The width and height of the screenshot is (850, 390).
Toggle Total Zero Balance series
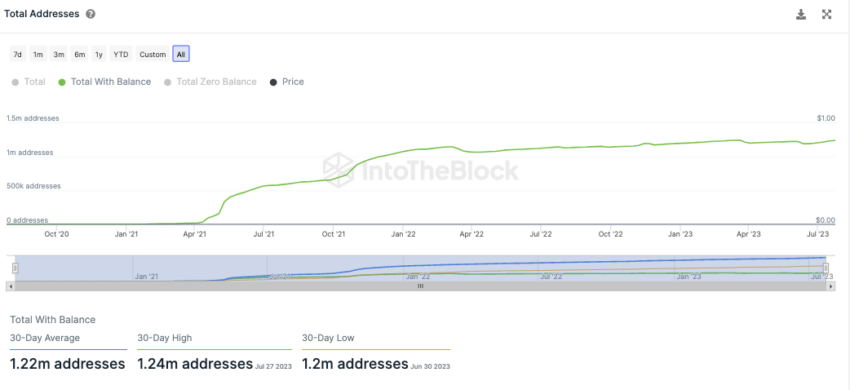210,82
